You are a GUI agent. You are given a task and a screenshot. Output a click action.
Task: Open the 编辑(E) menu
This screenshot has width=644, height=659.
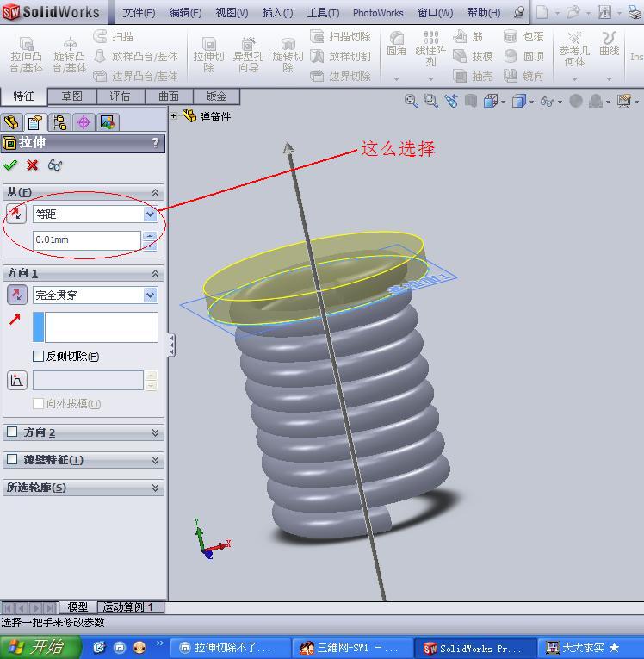click(x=185, y=13)
